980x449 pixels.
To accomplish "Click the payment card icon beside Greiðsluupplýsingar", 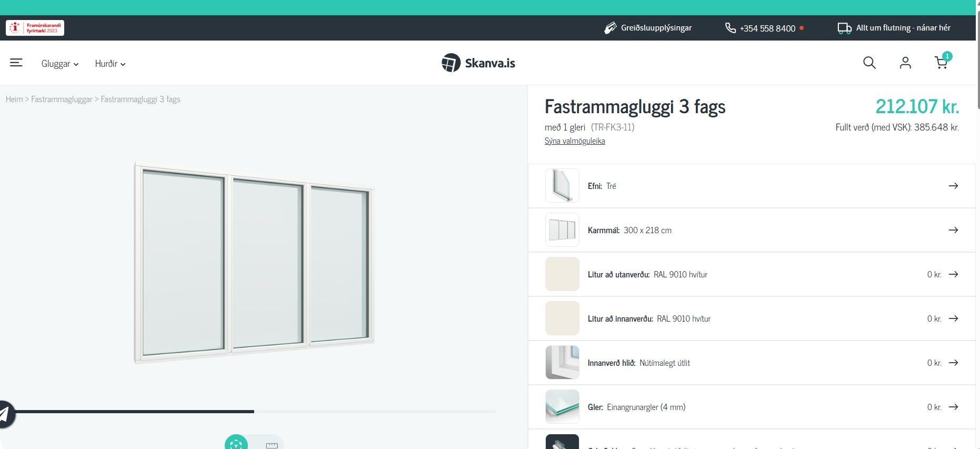I will tap(610, 28).
